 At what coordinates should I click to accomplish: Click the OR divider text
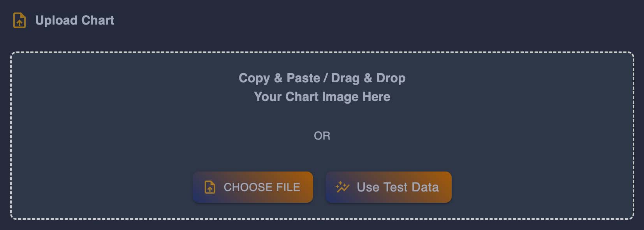click(322, 136)
